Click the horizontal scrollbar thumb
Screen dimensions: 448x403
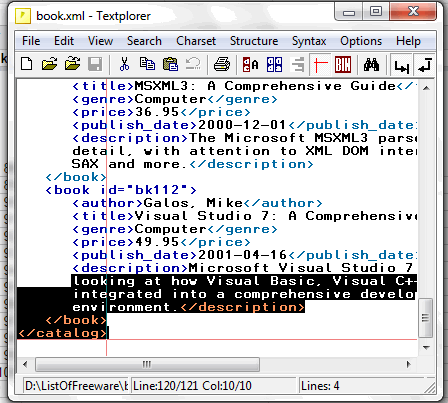click(x=147, y=364)
